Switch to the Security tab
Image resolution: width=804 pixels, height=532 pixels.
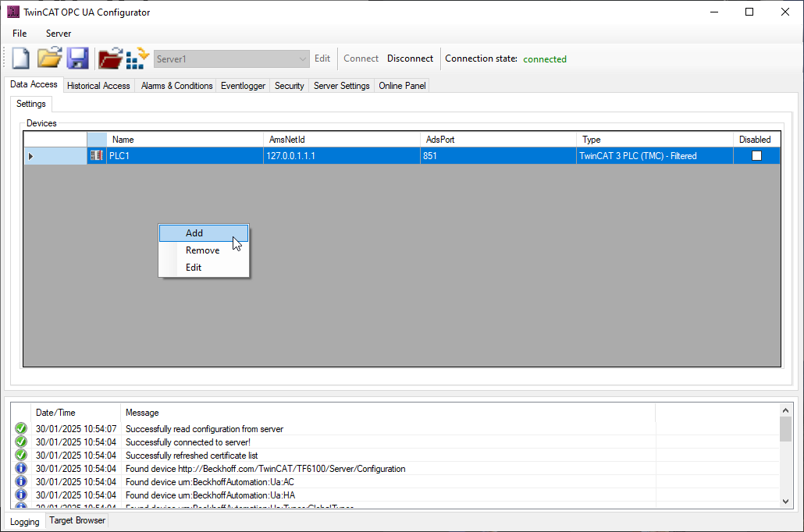289,86
